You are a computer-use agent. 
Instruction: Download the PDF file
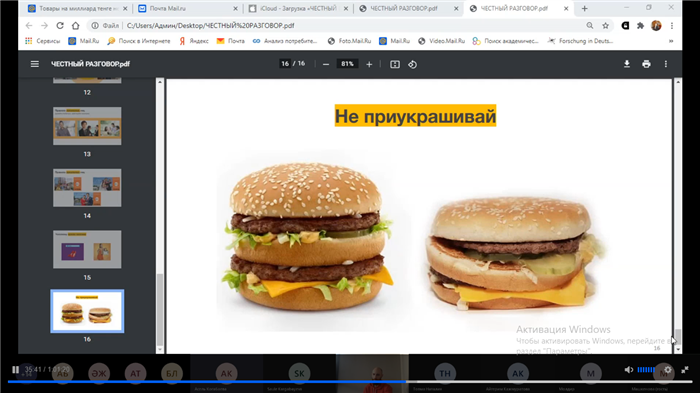click(627, 64)
